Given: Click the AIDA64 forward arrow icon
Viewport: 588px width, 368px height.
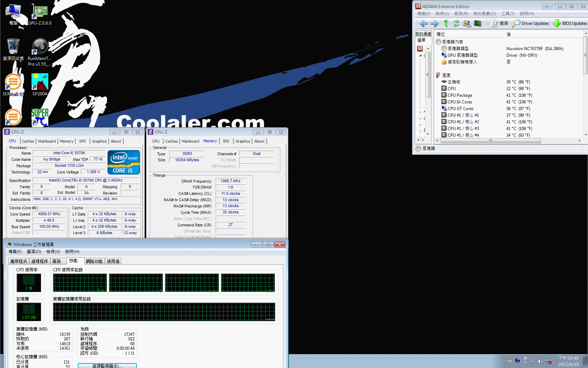Looking at the screenshot, I should pos(434,23).
